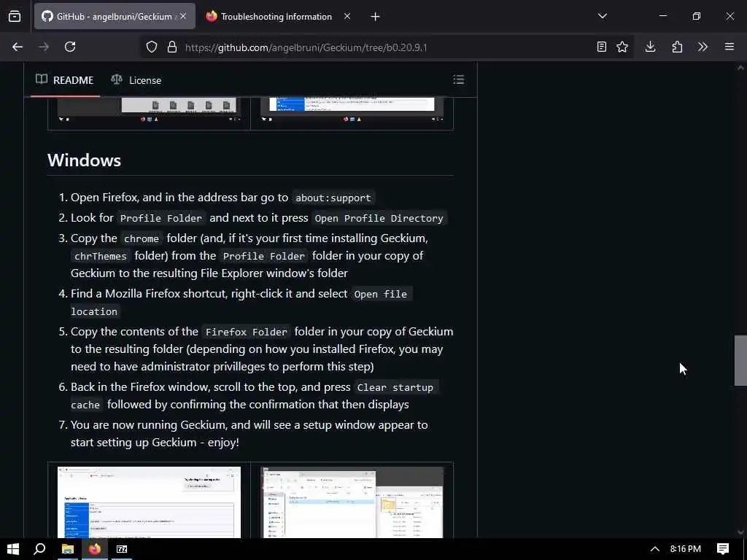Open the File Explorer screenshot thumbnail at bottom right
The width and height of the screenshot is (747, 560).
tap(352, 502)
